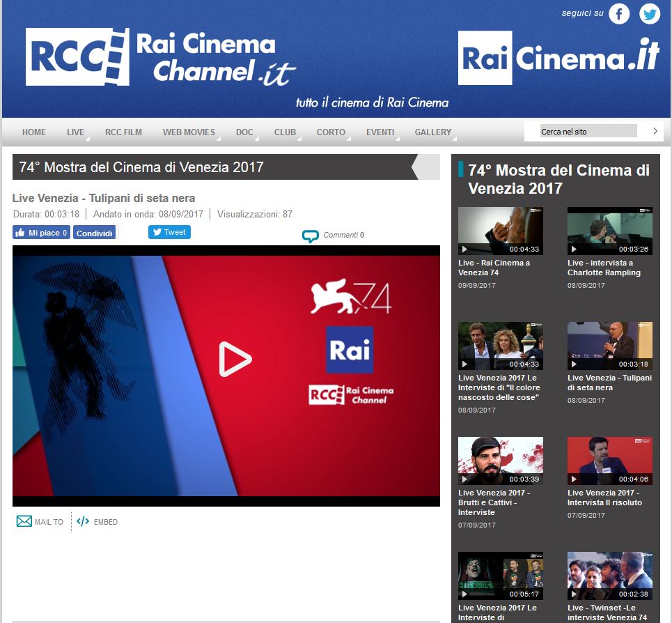
Task: Submit search with the arrow icon
Action: (x=655, y=131)
